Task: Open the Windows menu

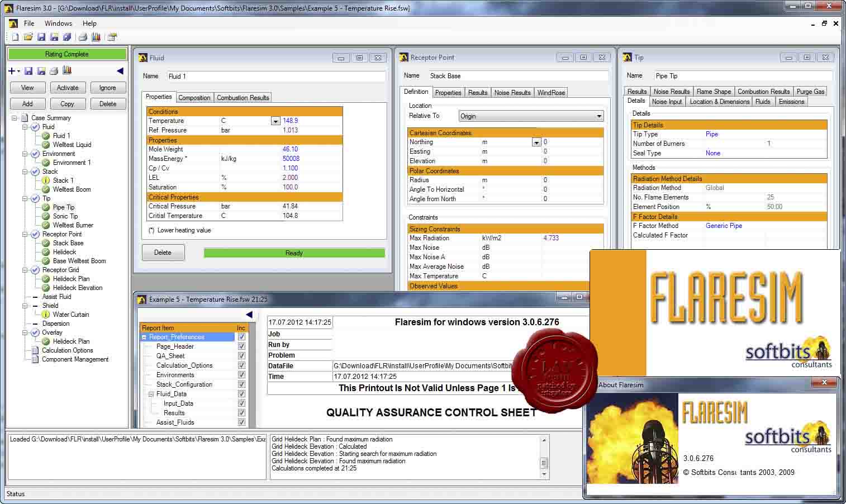Action: coord(58,23)
